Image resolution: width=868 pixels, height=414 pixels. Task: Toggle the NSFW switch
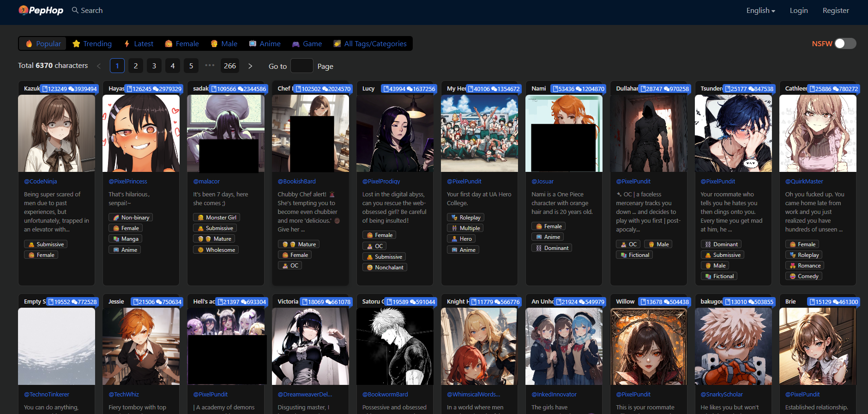[x=845, y=43]
